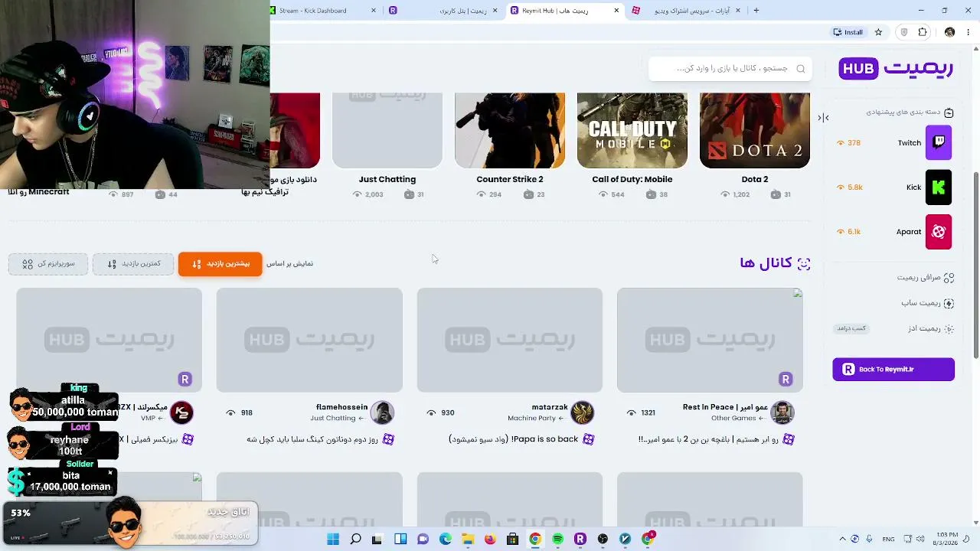The image size is (980, 551).
Task: Open the Reymit app on the taskbar
Action: (x=580, y=540)
